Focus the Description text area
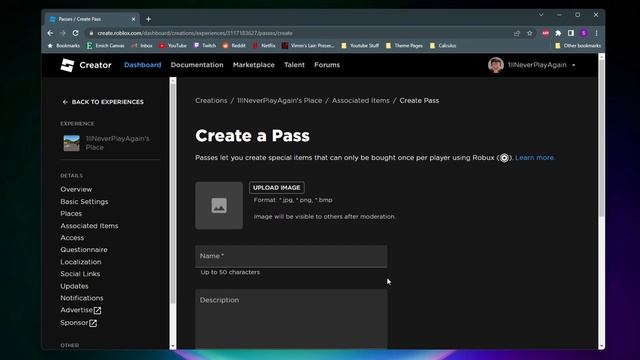The width and height of the screenshot is (640, 360). pos(291,319)
